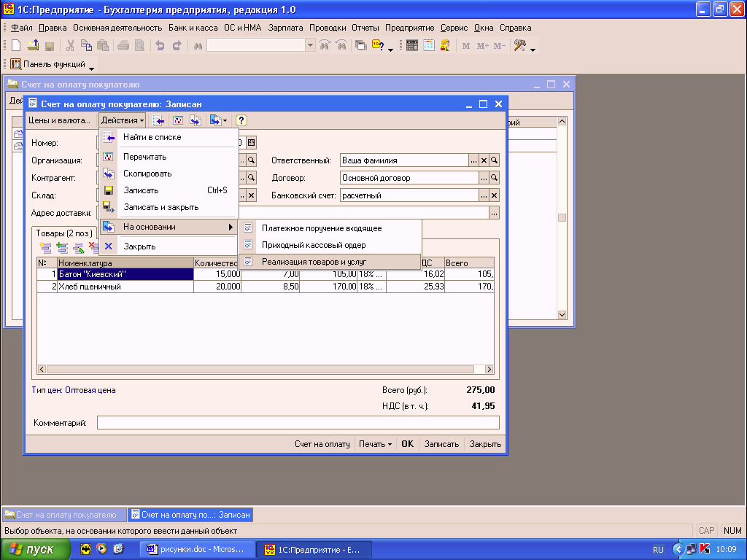This screenshot has width=747, height=560.
Task: Open the calendar icon in main toolbar
Action: tap(428, 45)
